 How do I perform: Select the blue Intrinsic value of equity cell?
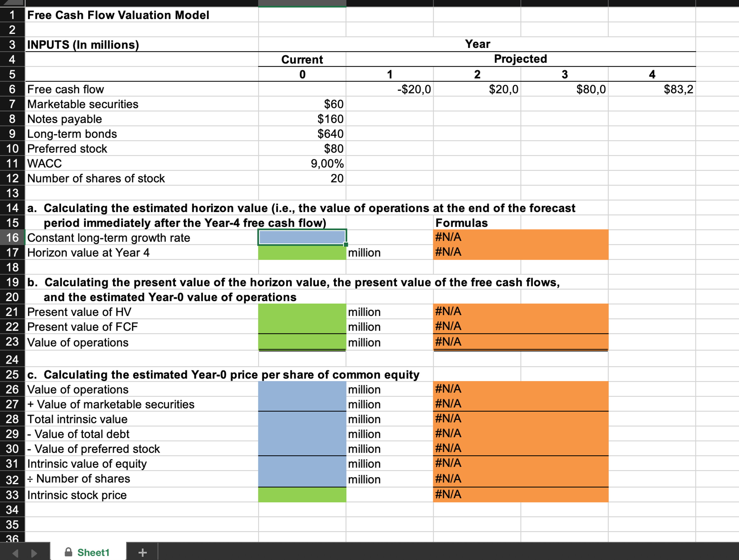pos(301,464)
